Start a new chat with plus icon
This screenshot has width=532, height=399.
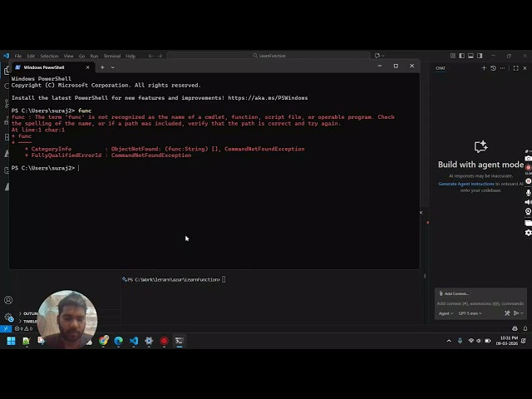coord(484,68)
